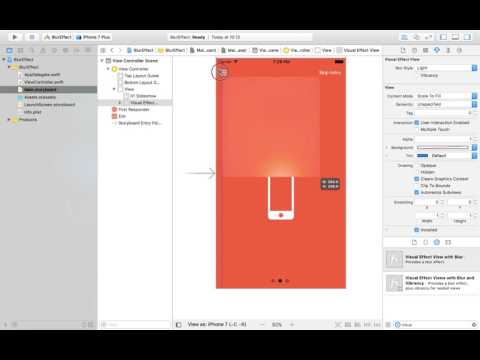Expand the Products group
This screenshot has width=480, height=360.
click(9, 120)
